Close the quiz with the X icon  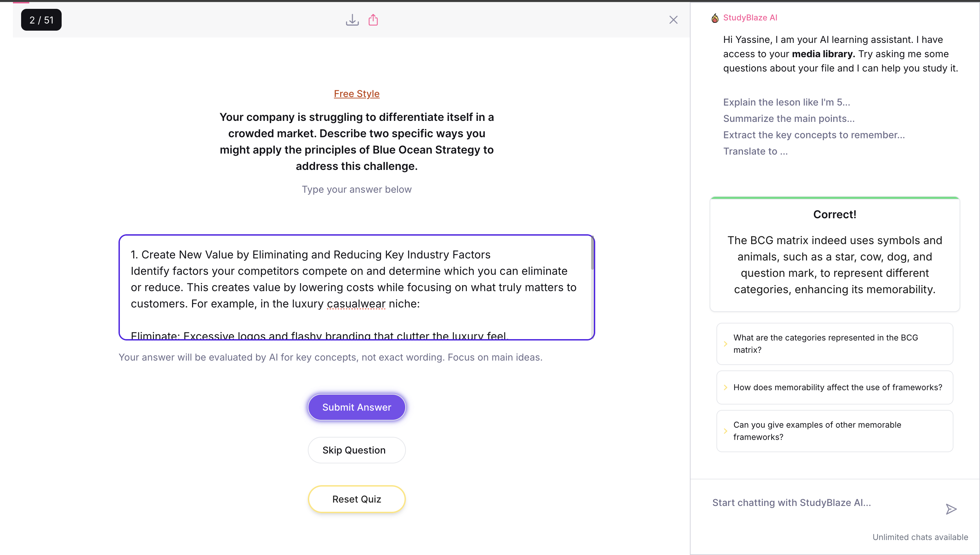point(673,20)
